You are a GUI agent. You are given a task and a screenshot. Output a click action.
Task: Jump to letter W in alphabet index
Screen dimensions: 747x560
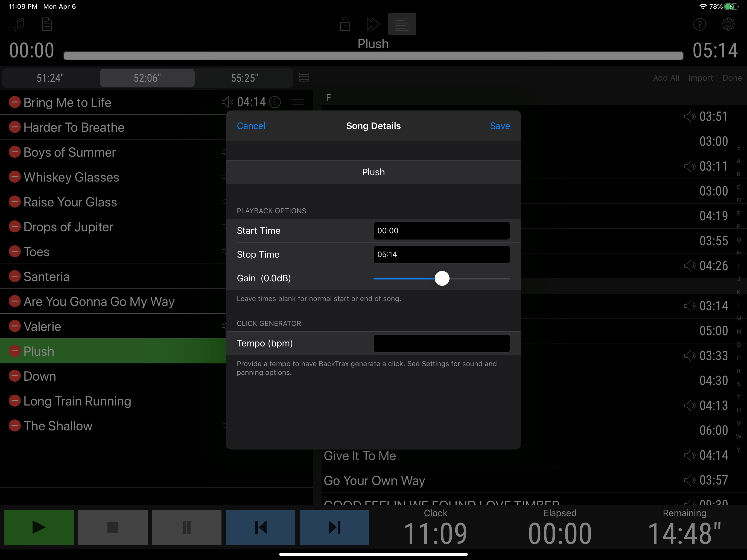[x=739, y=436]
